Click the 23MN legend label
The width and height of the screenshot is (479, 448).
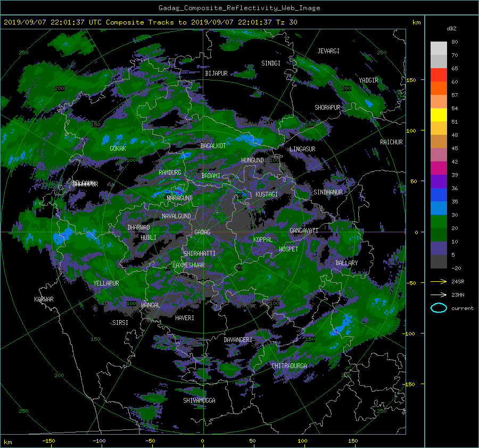458,295
